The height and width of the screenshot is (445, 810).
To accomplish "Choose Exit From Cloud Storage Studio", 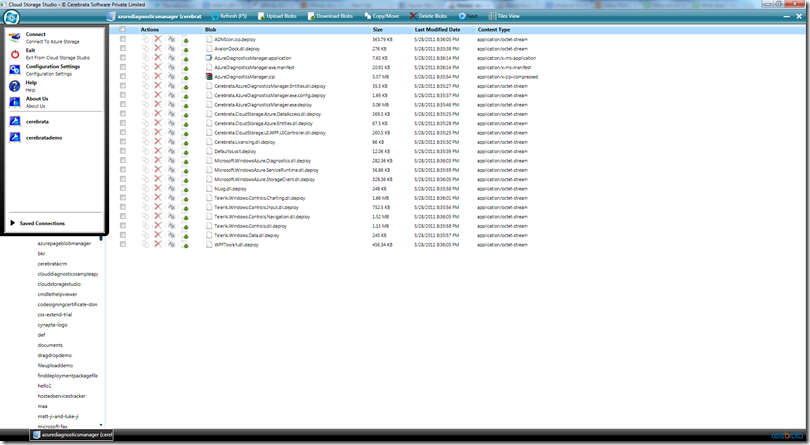I will 58,58.
